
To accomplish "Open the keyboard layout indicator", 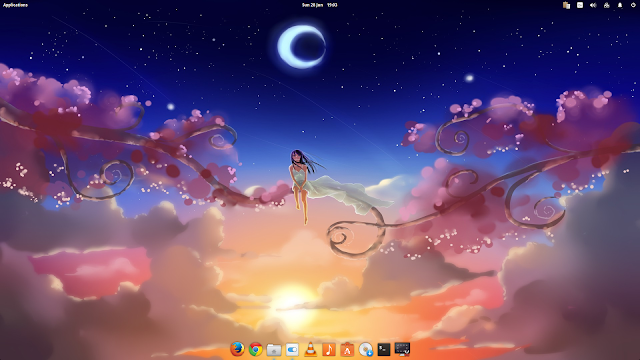I will coord(580,5).
